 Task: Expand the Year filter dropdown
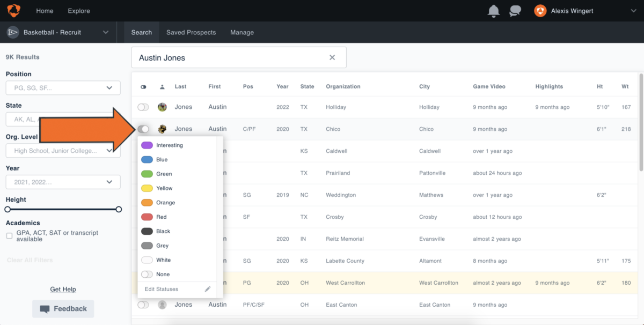[x=109, y=182]
